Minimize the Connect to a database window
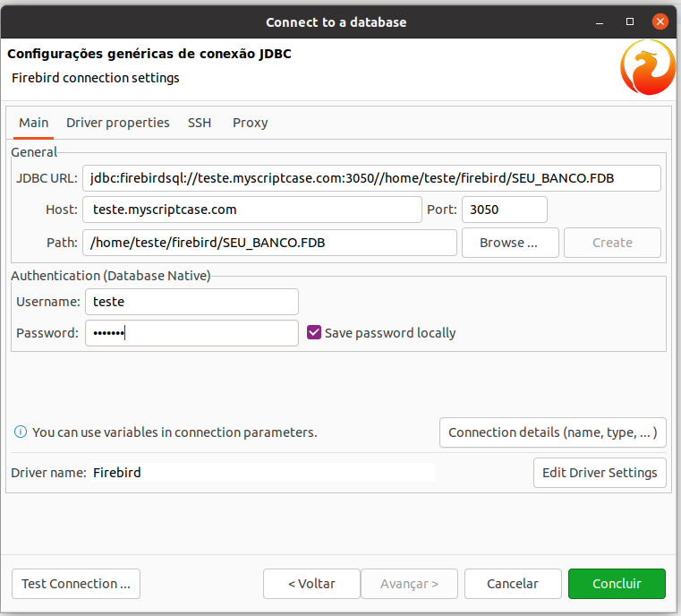This screenshot has height=616, width=681. tap(600, 21)
